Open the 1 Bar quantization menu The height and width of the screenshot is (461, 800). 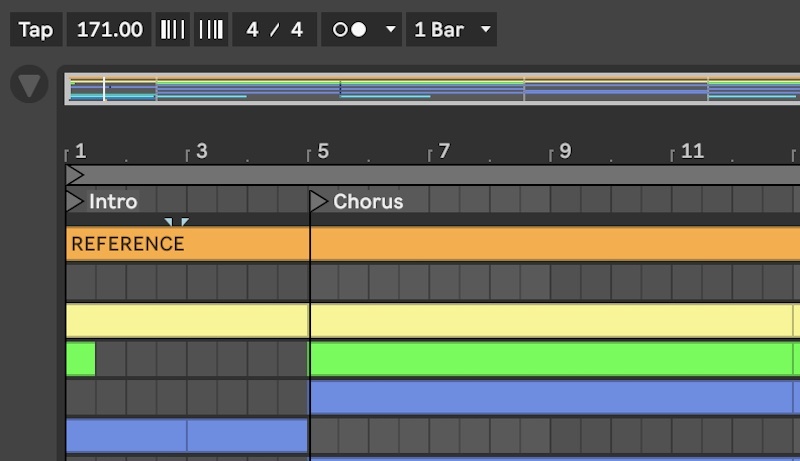(452, 29)
